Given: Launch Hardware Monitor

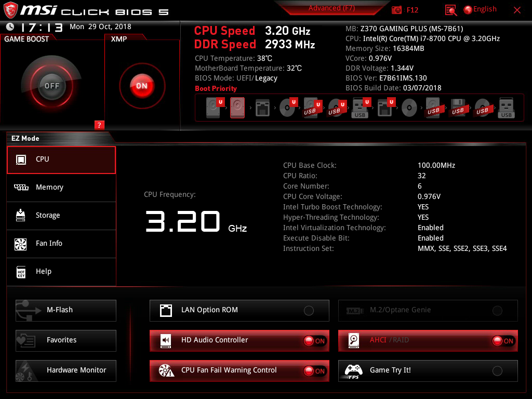Looking at the screenshot, I should tap(66, 370).
